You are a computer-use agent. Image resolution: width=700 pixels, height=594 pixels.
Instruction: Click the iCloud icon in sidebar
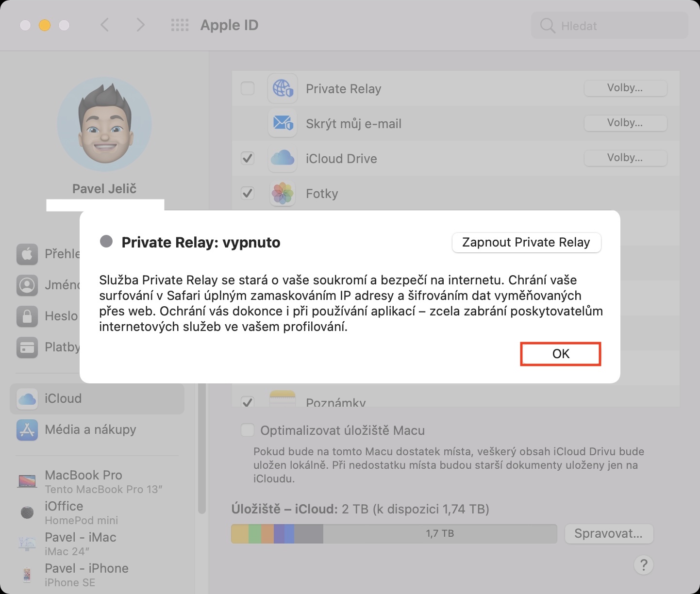pyautogui.click(x=27, y=398)
